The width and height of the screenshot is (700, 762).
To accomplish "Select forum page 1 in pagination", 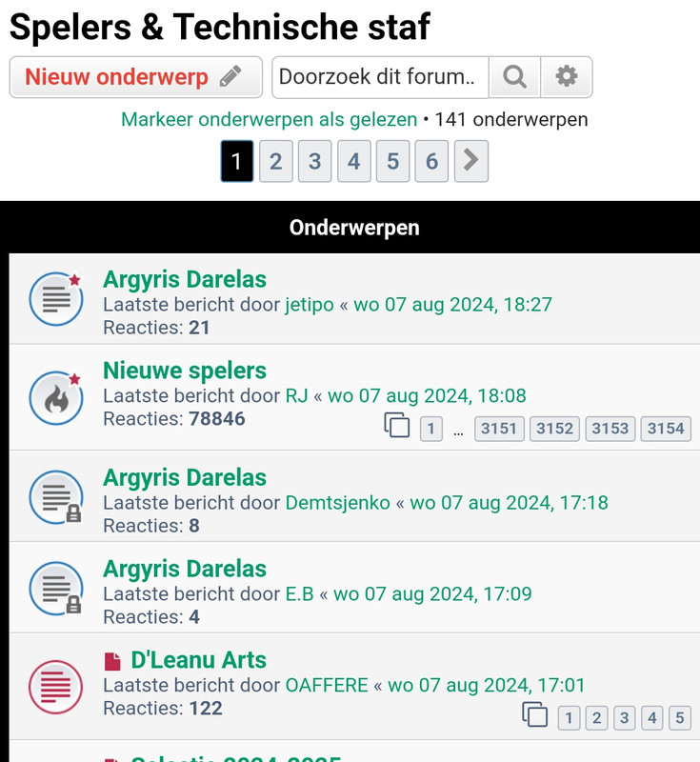I will 237,161.
